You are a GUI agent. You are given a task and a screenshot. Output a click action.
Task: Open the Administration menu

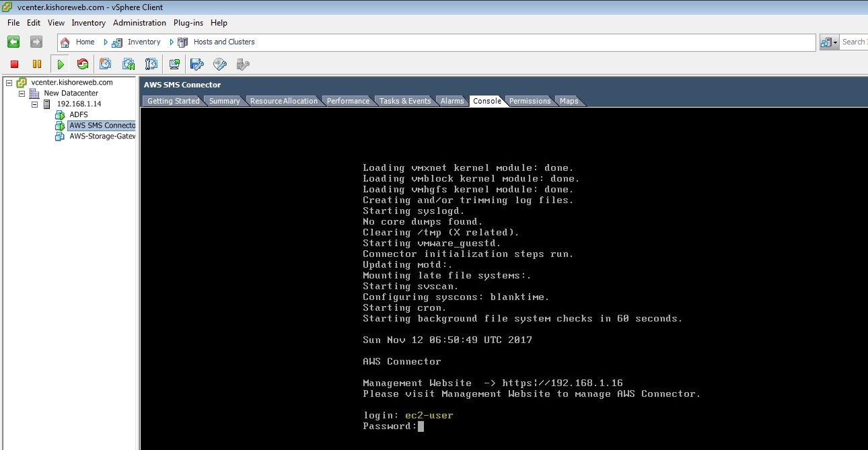tap(139, 23)
